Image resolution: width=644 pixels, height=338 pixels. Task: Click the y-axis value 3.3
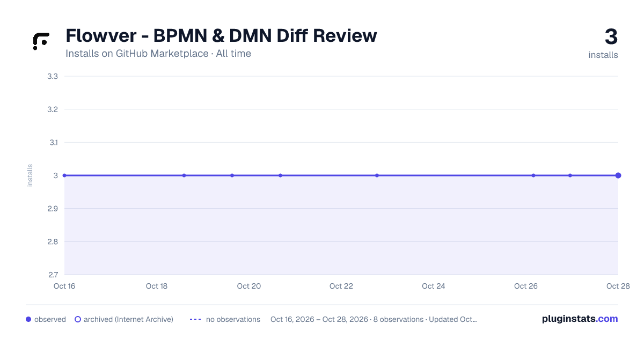point(53,76)
